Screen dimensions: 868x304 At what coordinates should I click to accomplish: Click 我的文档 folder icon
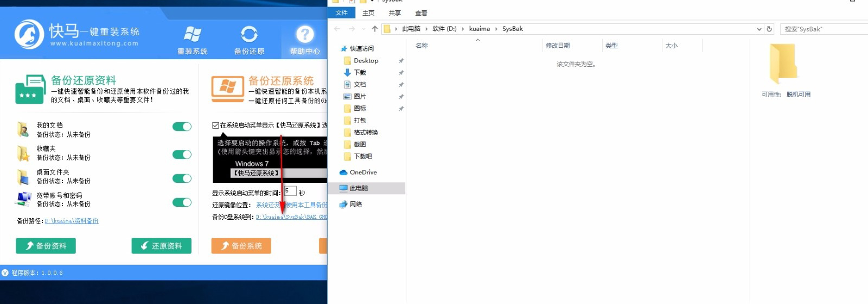[x=23, y=129]
